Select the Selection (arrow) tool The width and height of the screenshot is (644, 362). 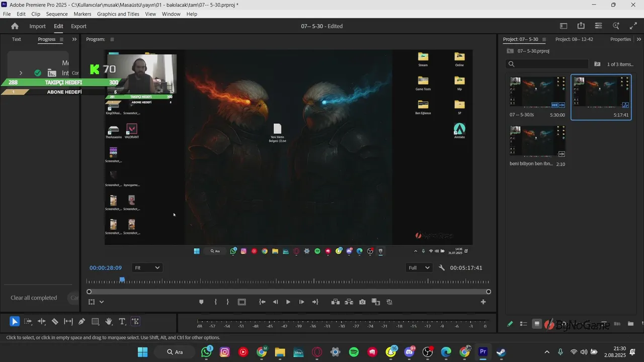point(15,322)
